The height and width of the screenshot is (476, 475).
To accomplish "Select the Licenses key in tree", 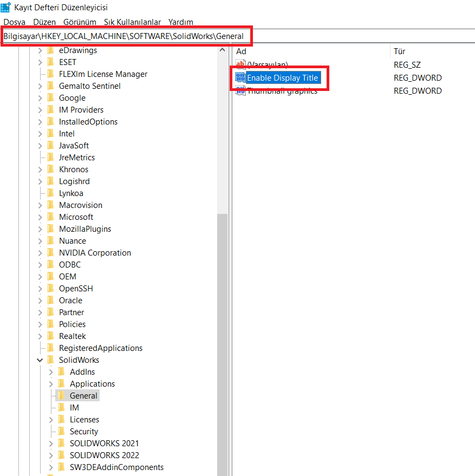I will point(84,420).
